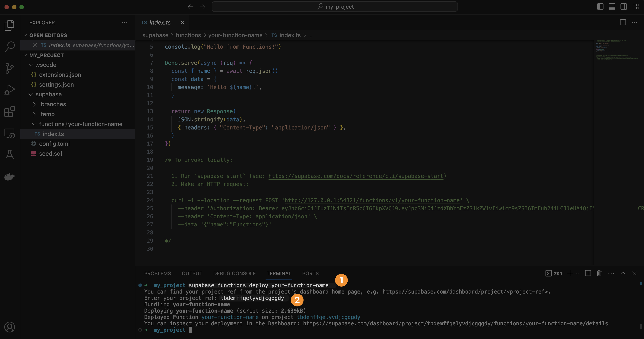Open the Docker extension view
644x339 pixels.
coord(10,176)
